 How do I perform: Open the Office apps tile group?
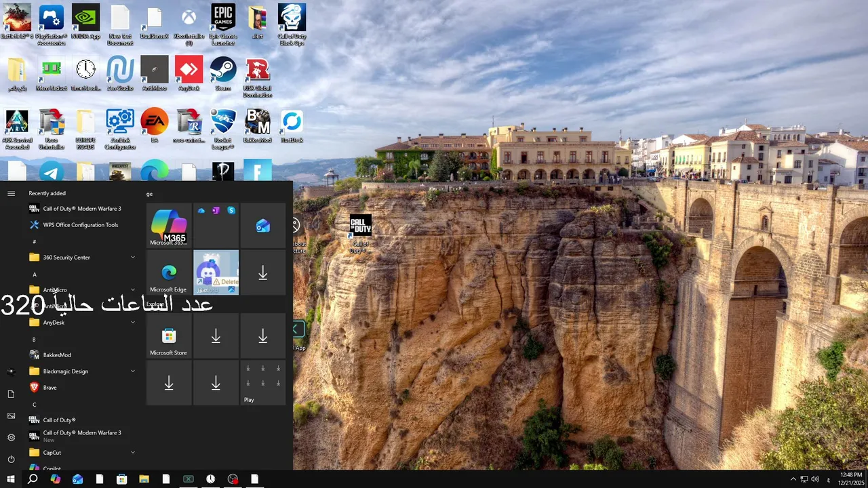[216, 225]
